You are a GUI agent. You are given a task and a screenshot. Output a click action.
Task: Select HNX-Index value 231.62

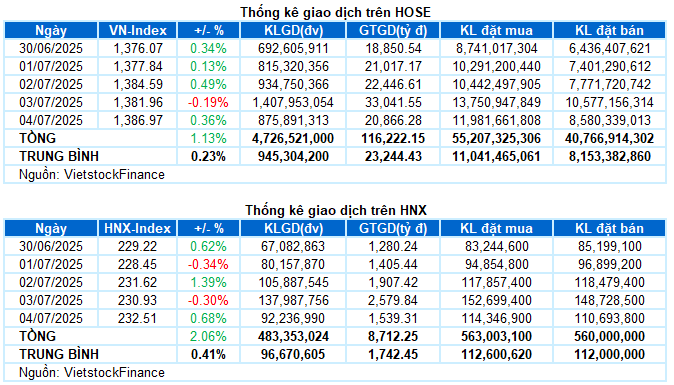click(x=138, y=282)
